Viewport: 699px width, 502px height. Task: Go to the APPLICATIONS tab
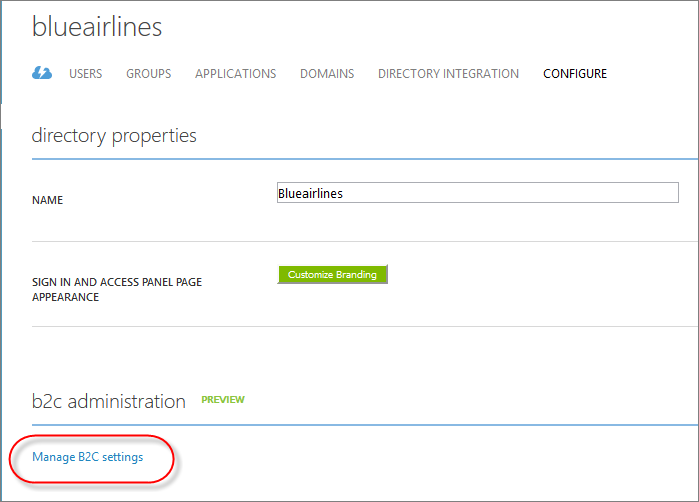click(x=235, y=74)
